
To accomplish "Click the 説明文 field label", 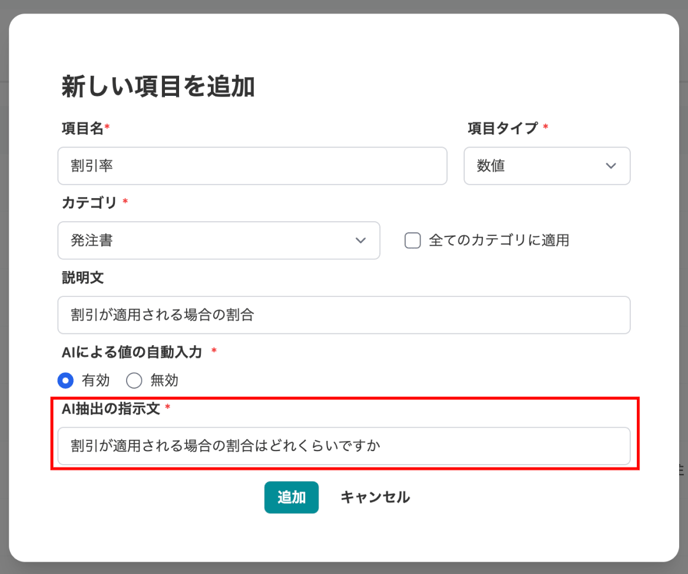I will tap(82, 278).
